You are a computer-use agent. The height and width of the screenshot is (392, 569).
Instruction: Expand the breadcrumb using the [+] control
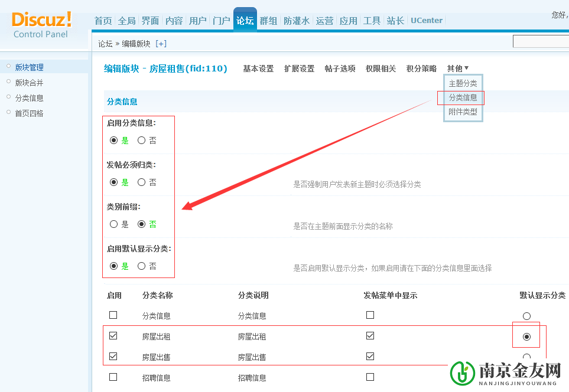click(x=160, y=43)
